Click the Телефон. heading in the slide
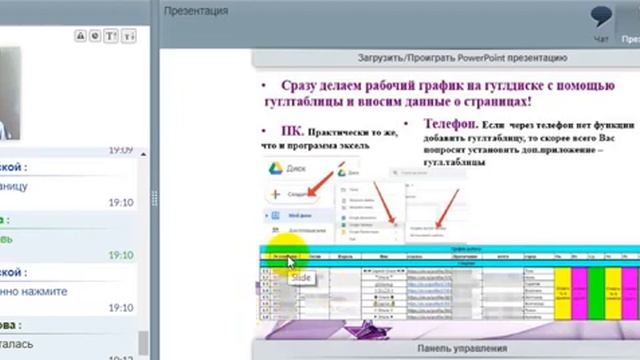640x360 pixels. (451, 123)
